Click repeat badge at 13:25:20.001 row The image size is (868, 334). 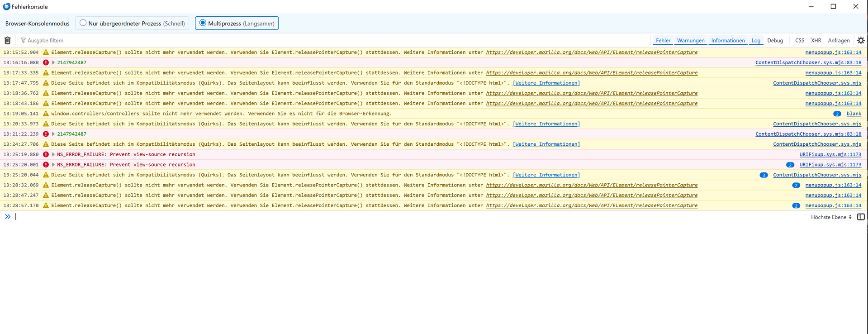[x=790, y=165]
